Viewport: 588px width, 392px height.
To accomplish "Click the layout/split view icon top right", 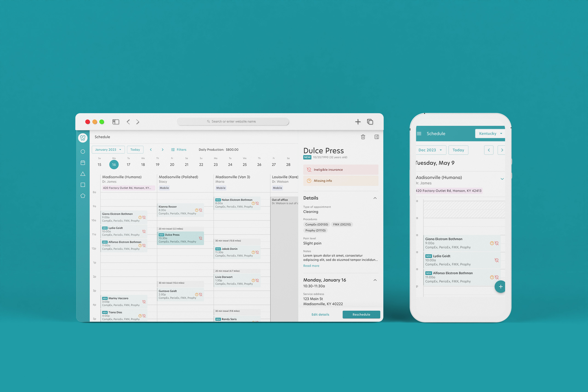I will [377, 136].
